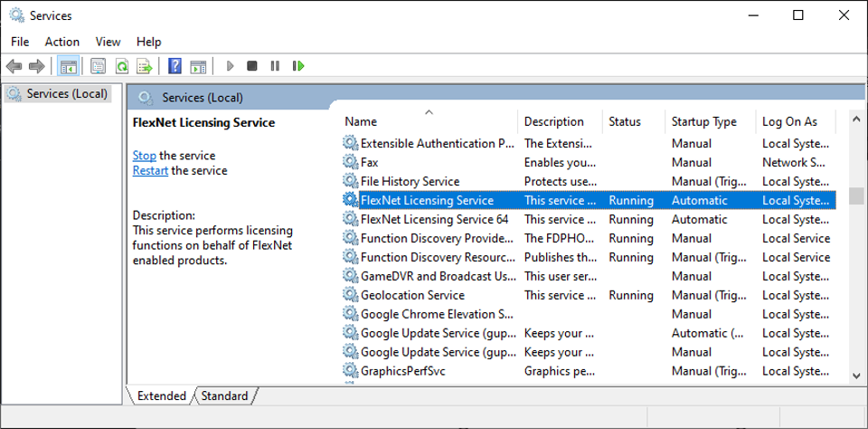Open the Help menu

(148, 42)
